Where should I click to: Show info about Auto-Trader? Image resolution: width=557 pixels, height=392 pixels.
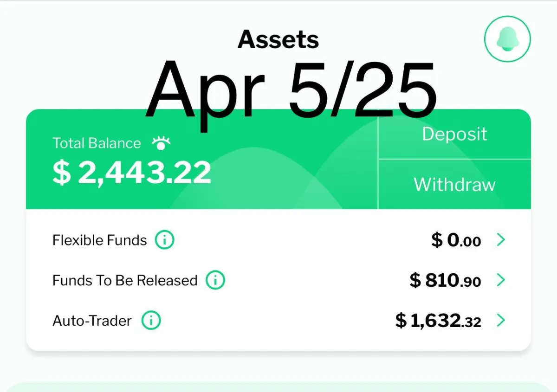(151, 321)
